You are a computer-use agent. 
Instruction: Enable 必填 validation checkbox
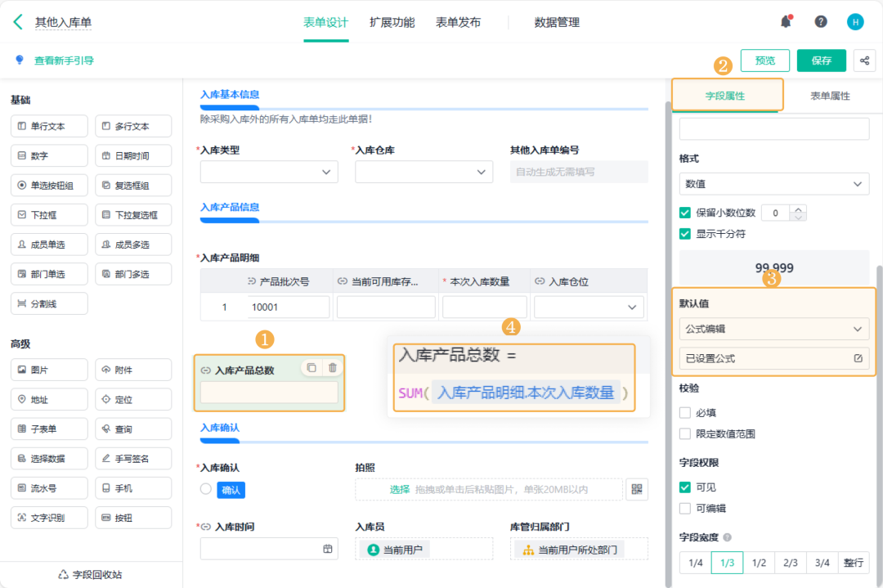coord(685,412)
